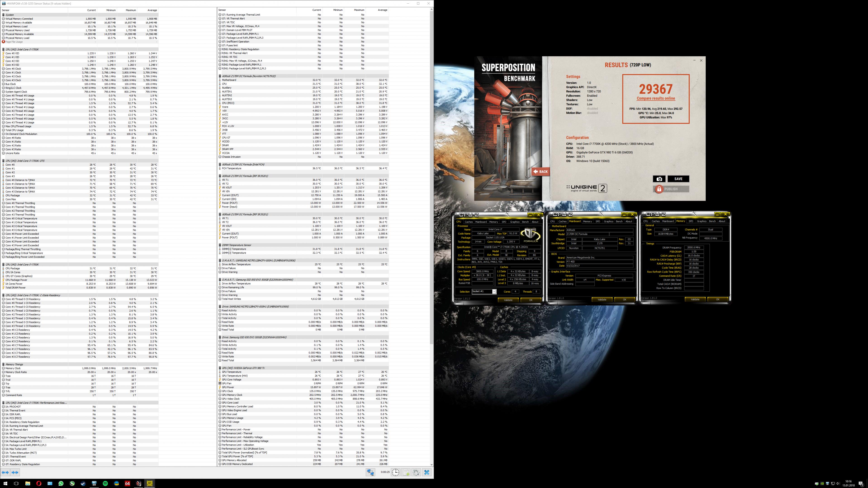Image resolution: width=868 pixels, height=488 pixels.
Task: Click the collapse columns arrows icon
Action: coord(15,472)
